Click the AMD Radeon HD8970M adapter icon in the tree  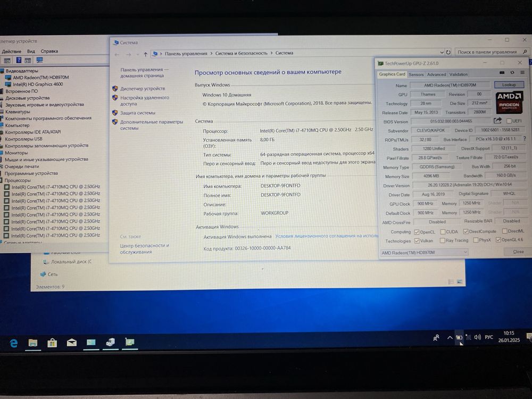click(x=8, y=77)
